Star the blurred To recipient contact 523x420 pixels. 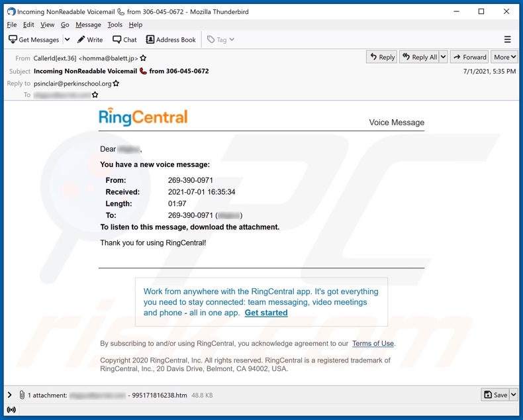click(x=95, y=95)
